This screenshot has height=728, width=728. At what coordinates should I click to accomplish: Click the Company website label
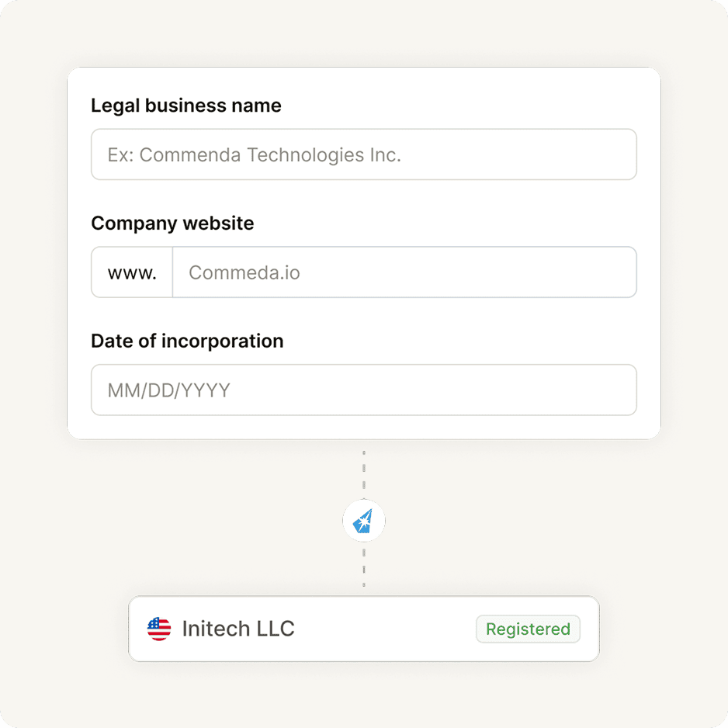(x=172, y=224)
